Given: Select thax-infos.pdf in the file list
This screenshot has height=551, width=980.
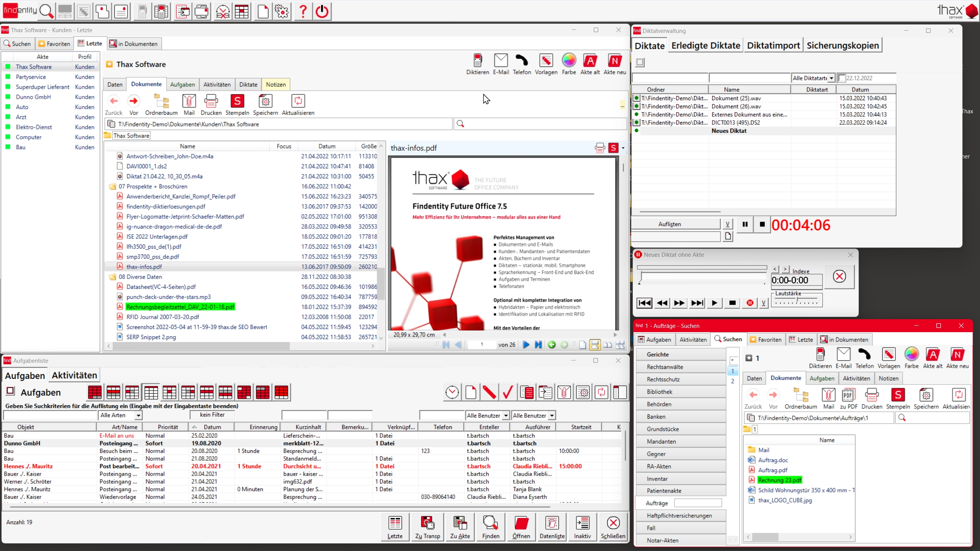Looking at the screenshot, I should click(x=144, y=267).
